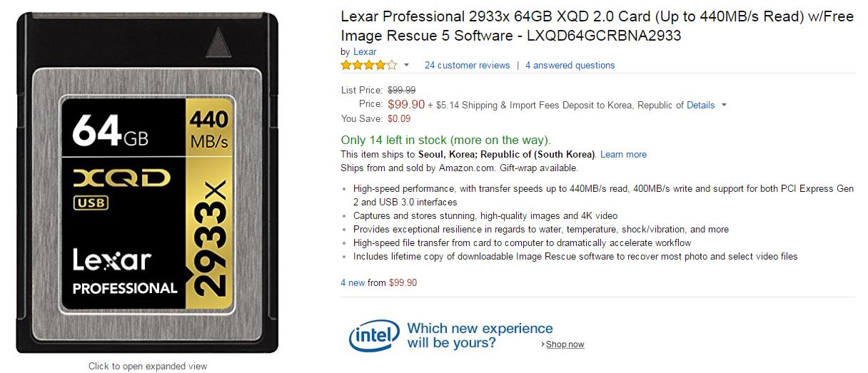Image resolution: width=868 pixels, height=373 pixels.
Task: Click the "Click to open expanded view" caption
Action: 148,366
